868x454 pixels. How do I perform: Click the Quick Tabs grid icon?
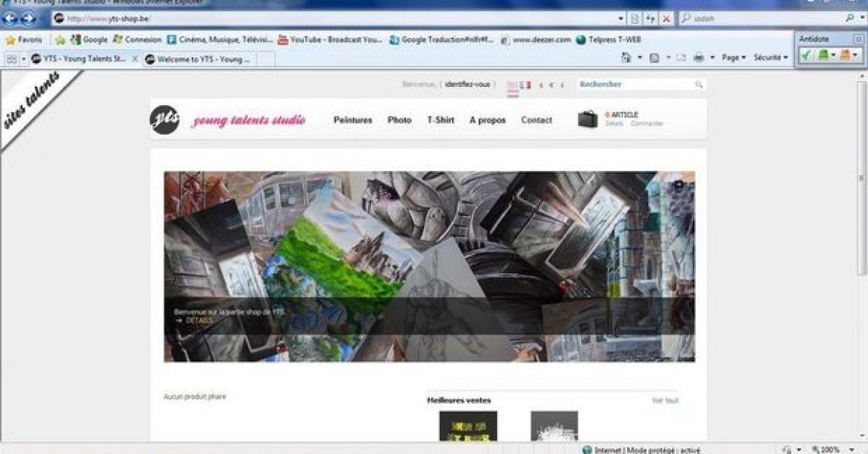tap(11, 59)
